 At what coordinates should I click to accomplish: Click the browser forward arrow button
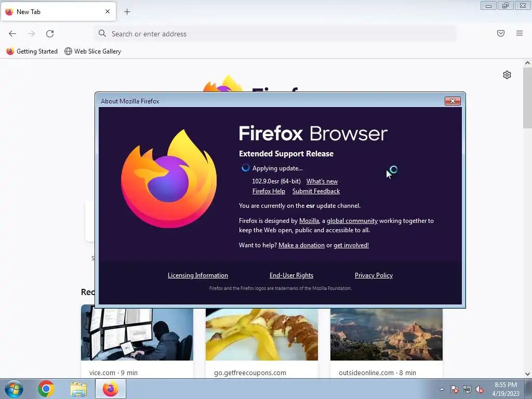pyautogui.click(x=31, y=34)
